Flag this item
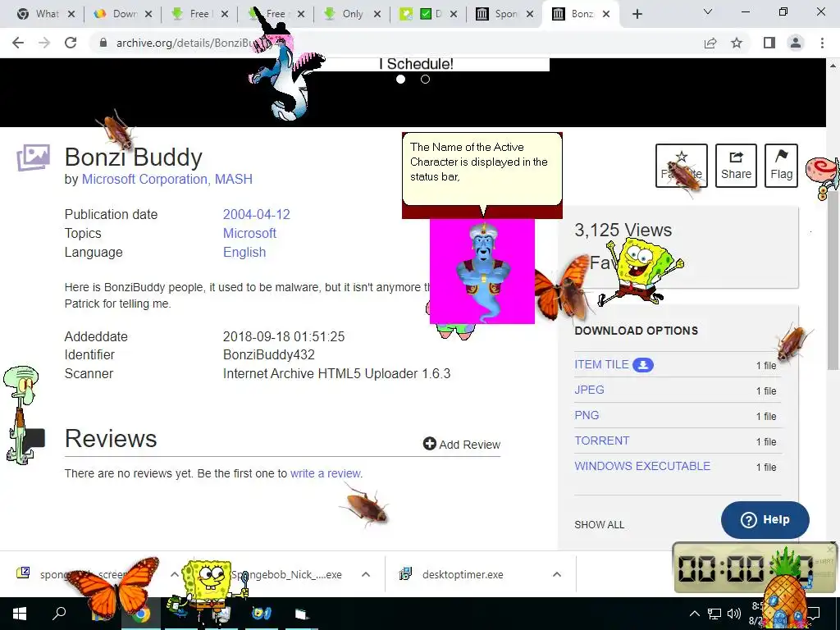Image resolution: width=840 pixels, height=630 pixels. (781, 166)
